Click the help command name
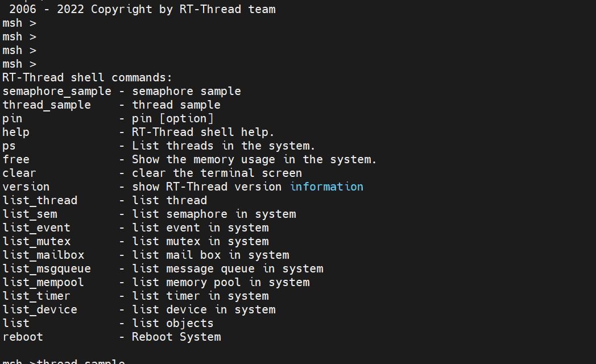 click(x=16, y=132)
